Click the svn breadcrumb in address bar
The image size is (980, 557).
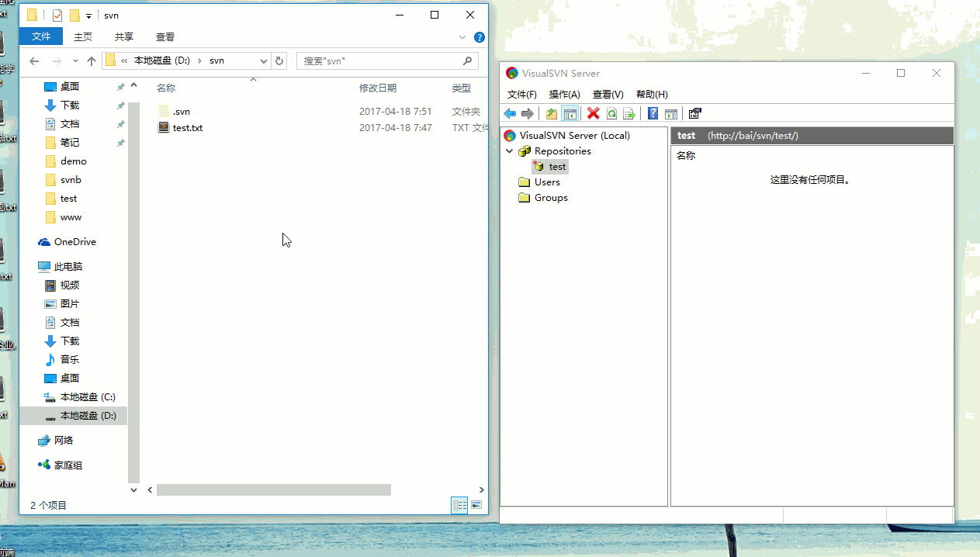click(x=217, y=61)
